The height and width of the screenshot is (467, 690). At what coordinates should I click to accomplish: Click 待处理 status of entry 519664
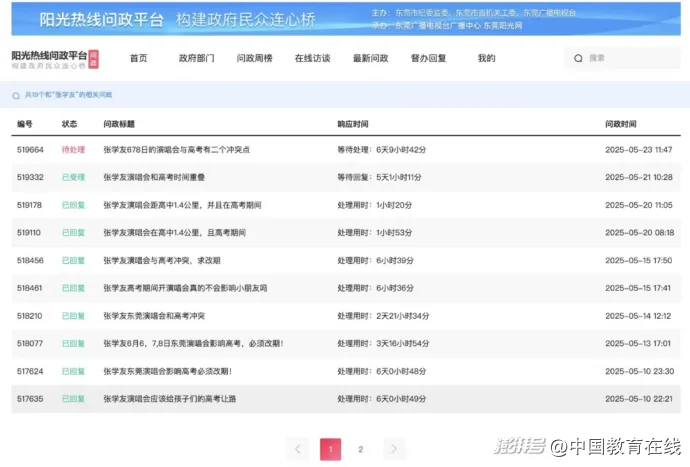point(73,150)
